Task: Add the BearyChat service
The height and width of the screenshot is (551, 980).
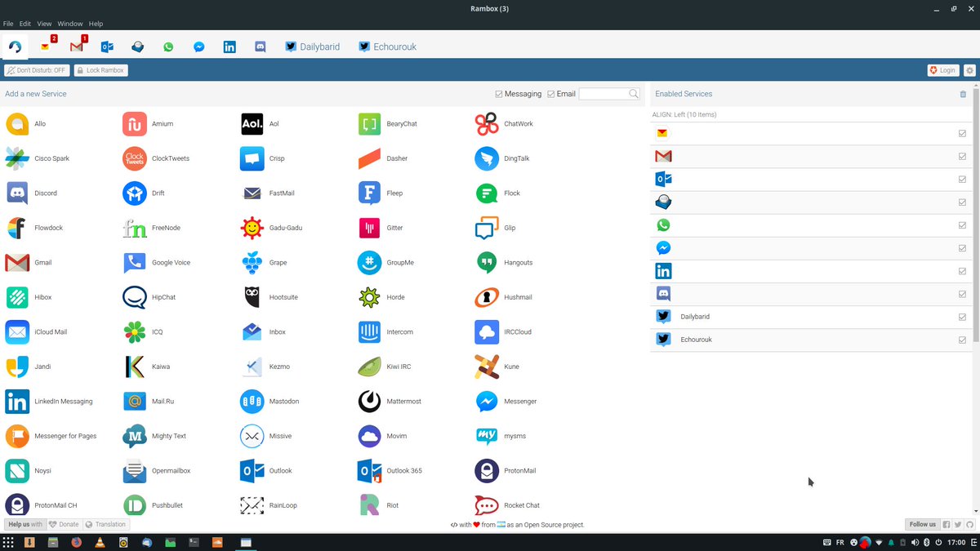Action: (388, 124)
